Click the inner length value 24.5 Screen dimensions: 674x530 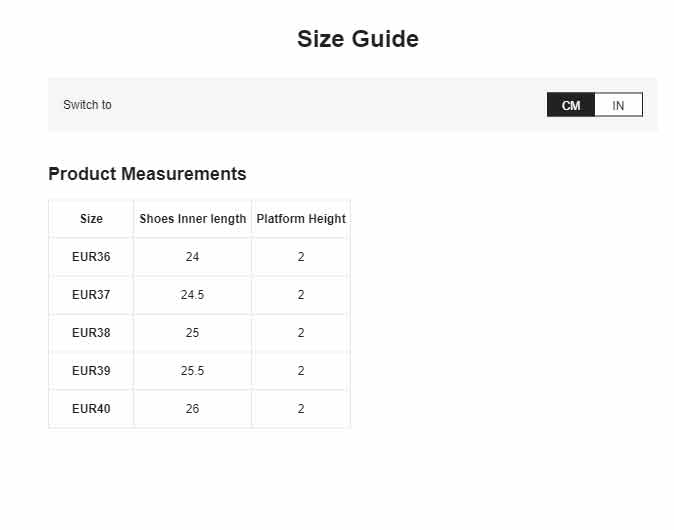click(x=192, y=295)
